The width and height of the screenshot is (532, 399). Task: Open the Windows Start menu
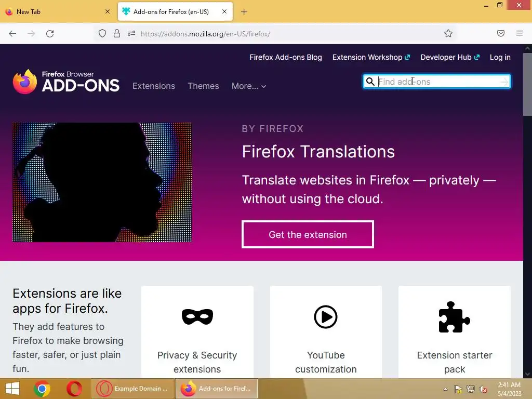(x=12, y=389)
